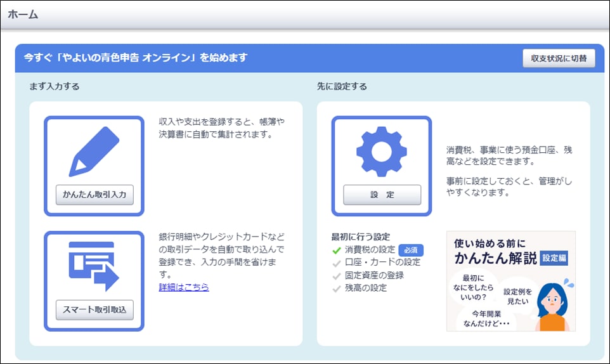Click the description starting 収入や支出を登録すると

click(x=221, y=128)
